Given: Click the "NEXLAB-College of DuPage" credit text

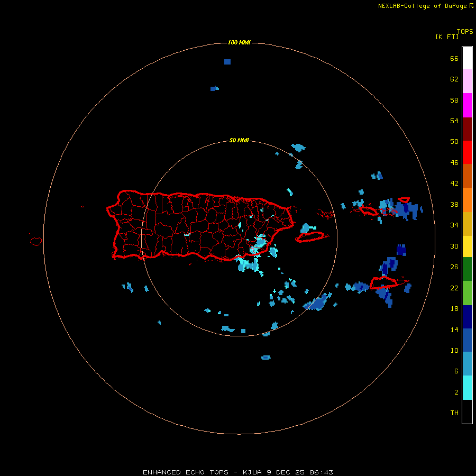Looking at the screenshot, I should pyautogui.click(x=422, y=6).
